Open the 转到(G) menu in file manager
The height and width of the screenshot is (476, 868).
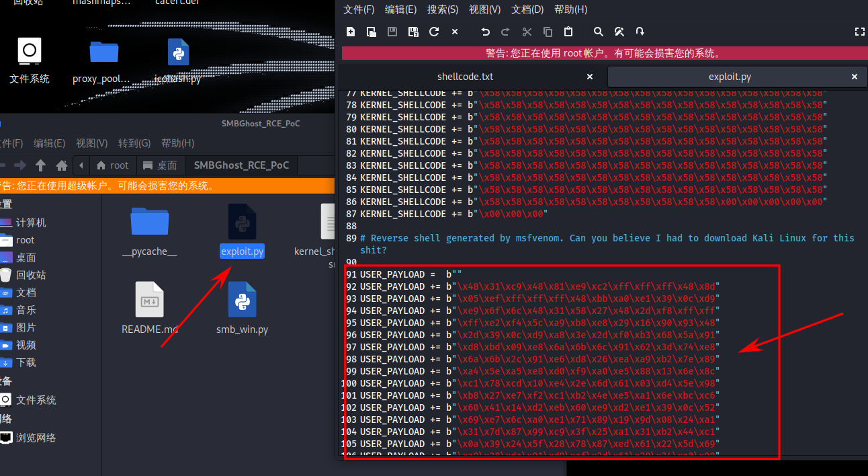[134, 143]
